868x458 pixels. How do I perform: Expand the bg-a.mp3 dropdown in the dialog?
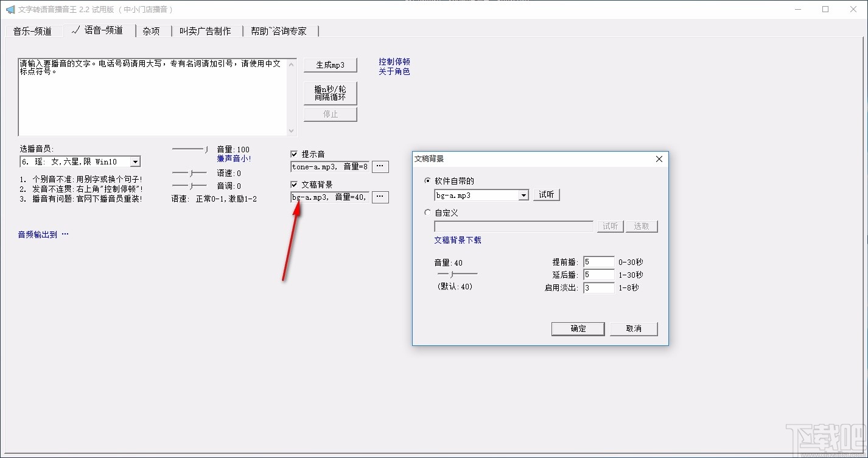[x=523, y=195]
